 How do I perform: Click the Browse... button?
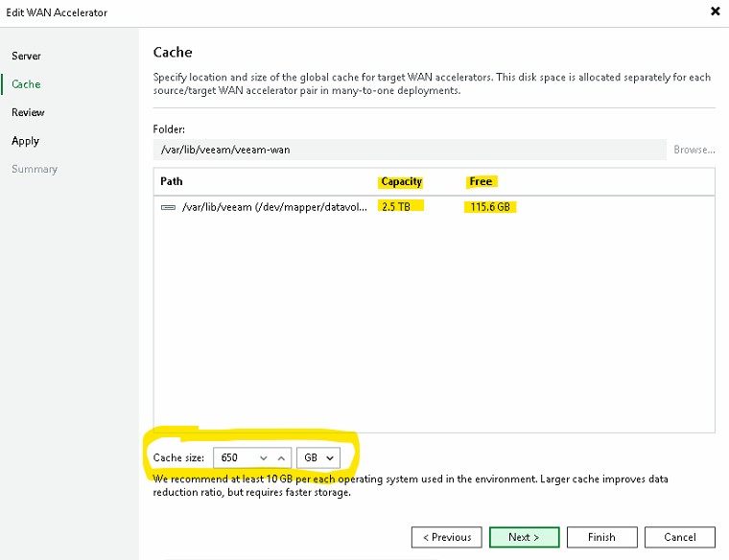tap(694, 150)
